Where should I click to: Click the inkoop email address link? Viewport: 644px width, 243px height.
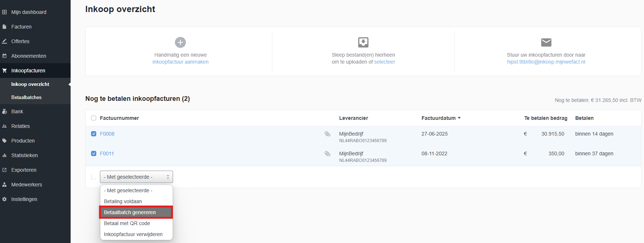point(546,62)
